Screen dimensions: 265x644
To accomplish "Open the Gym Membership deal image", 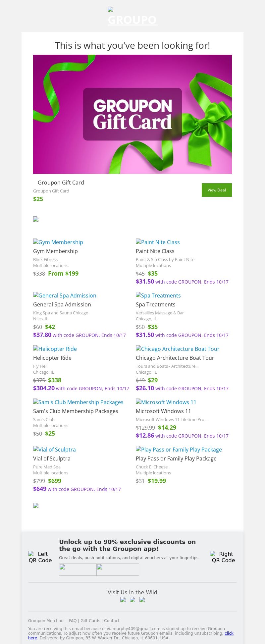I will (x=58, y=242).
